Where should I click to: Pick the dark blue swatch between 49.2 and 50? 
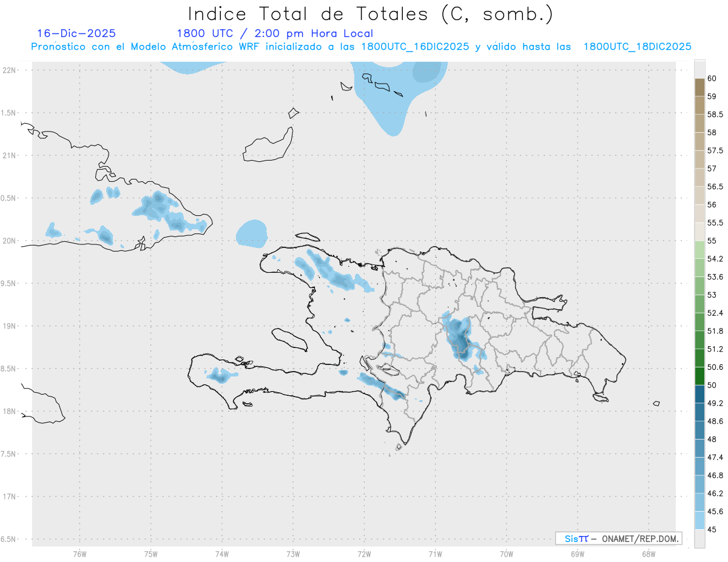(699, 394)
